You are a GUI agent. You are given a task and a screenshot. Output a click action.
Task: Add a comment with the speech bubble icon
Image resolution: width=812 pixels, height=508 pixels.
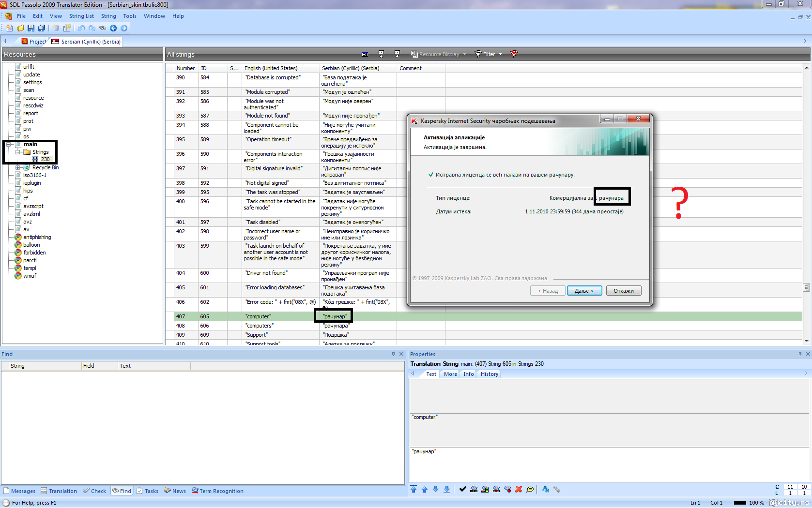530,489
